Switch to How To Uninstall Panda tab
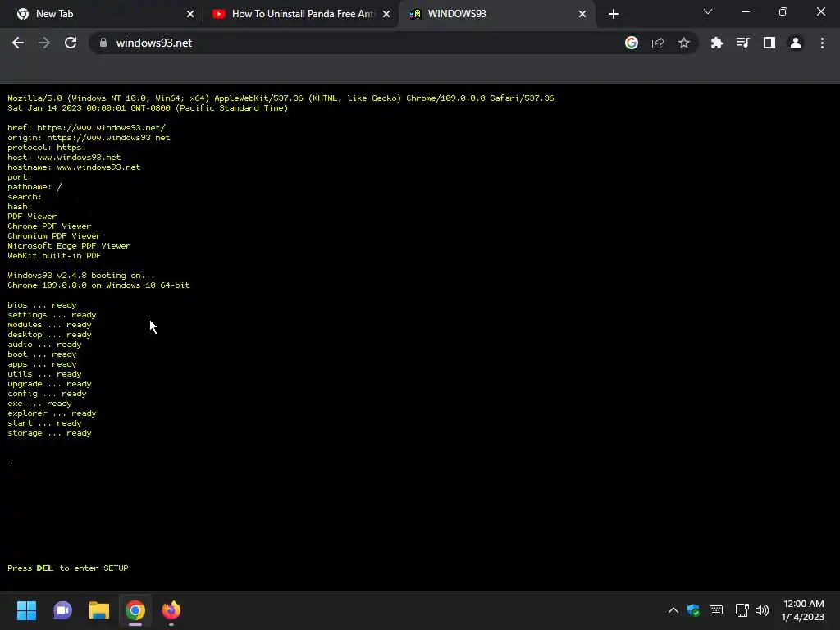 click(x=302, y=14)
